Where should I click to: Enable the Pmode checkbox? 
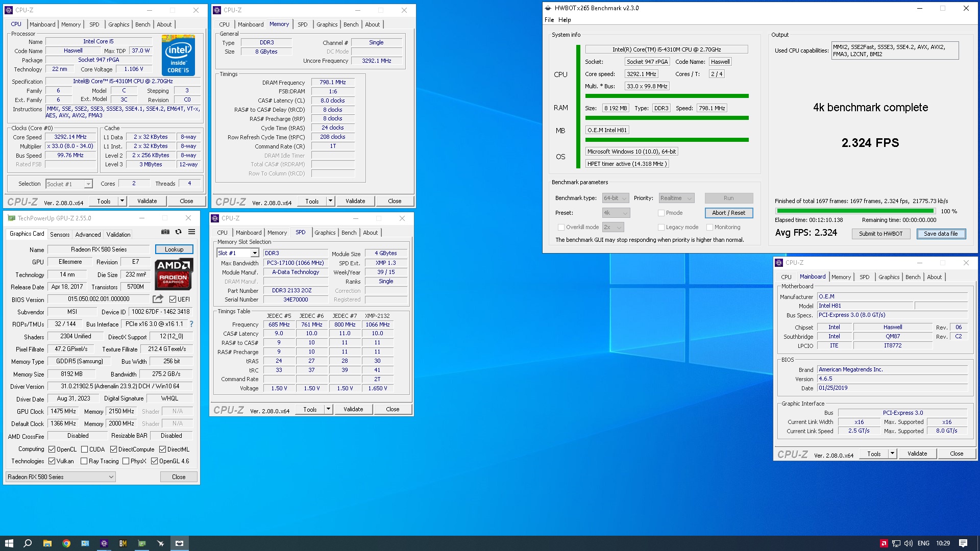tap(661, 213)
